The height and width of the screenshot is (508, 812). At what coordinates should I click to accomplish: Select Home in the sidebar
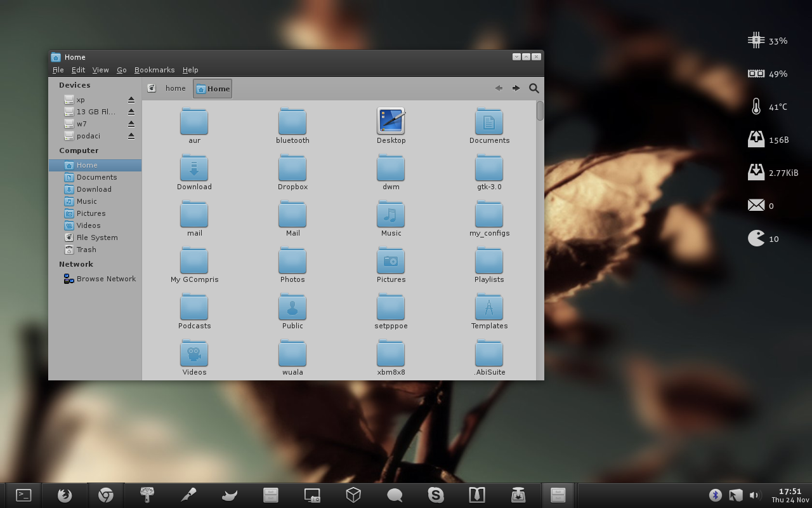coord(95,165)
